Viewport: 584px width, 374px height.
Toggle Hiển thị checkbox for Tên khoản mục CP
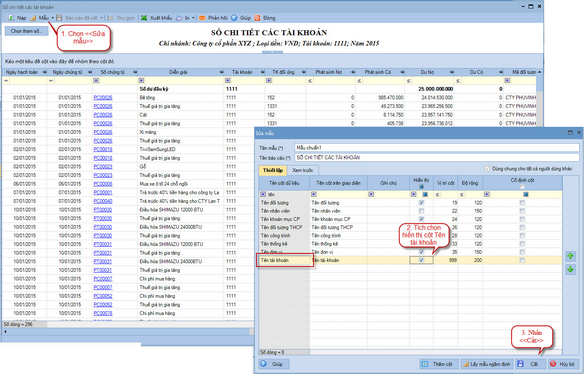pos(421,219)
